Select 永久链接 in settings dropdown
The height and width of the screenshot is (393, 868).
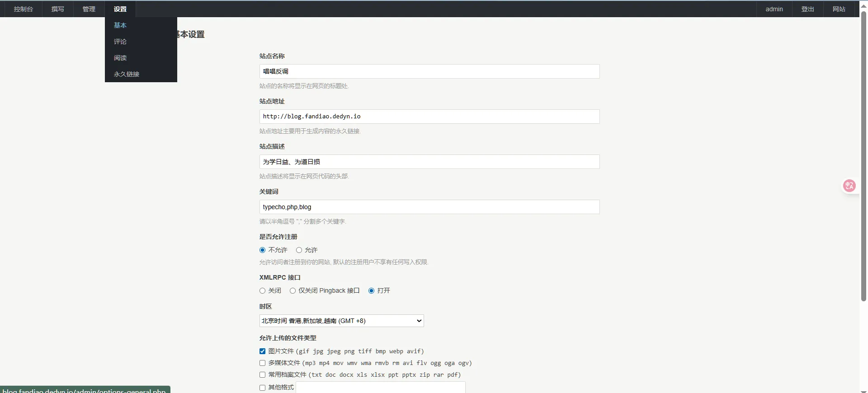pos(141,74)
